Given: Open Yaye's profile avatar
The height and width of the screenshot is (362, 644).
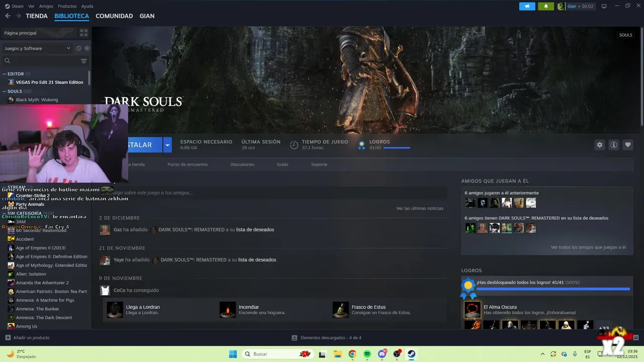Looking at the screenshot, I should [x=105, y=260].
